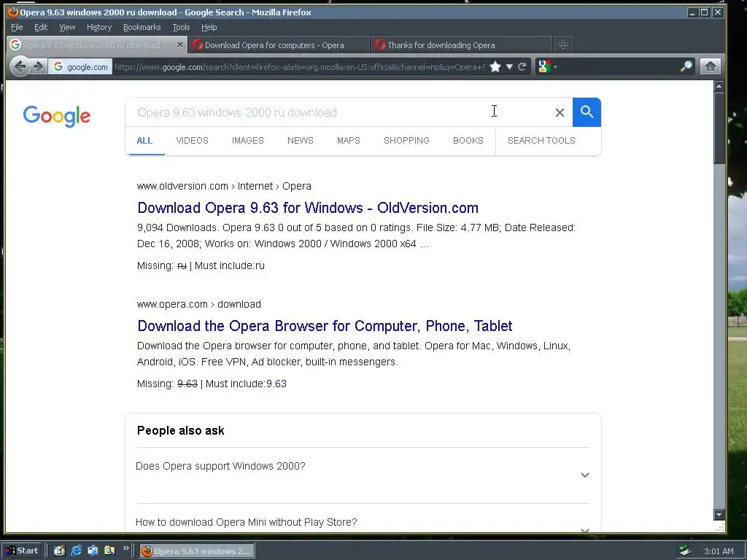
Task: Select the VIDEOS results tab
Action: tap(192, 141)
